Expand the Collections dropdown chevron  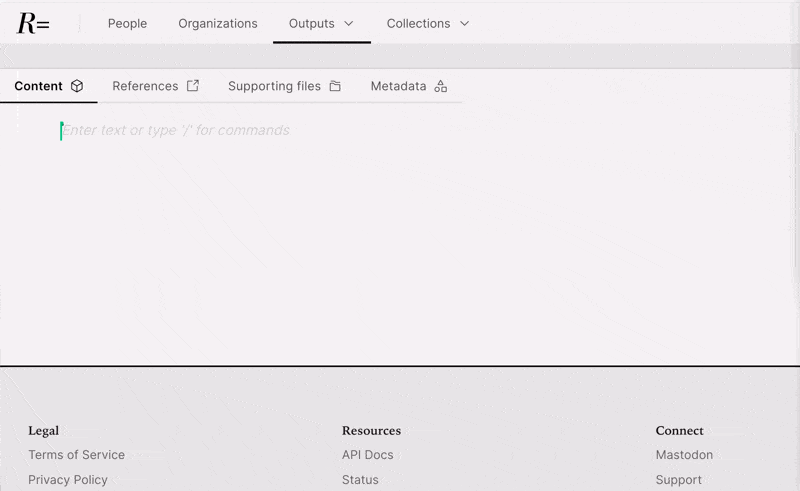464,23
